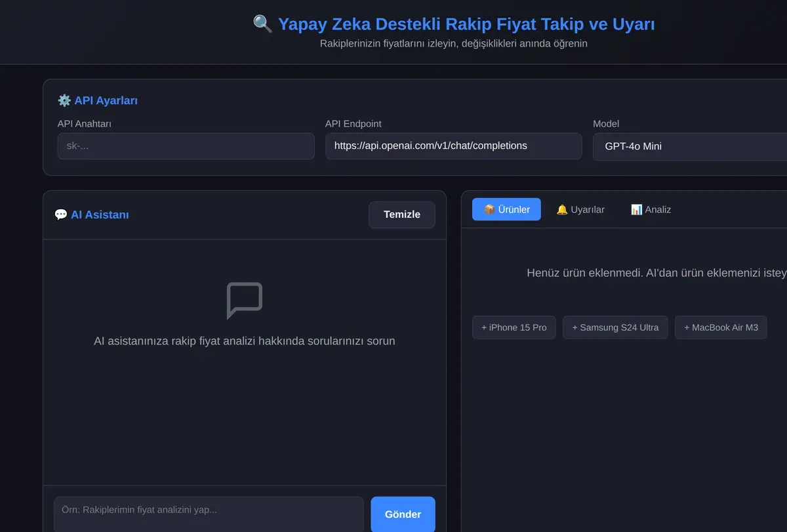Click the API Endpoint URL field
This screenshot has width=787, height=532.
click(454, 146)
